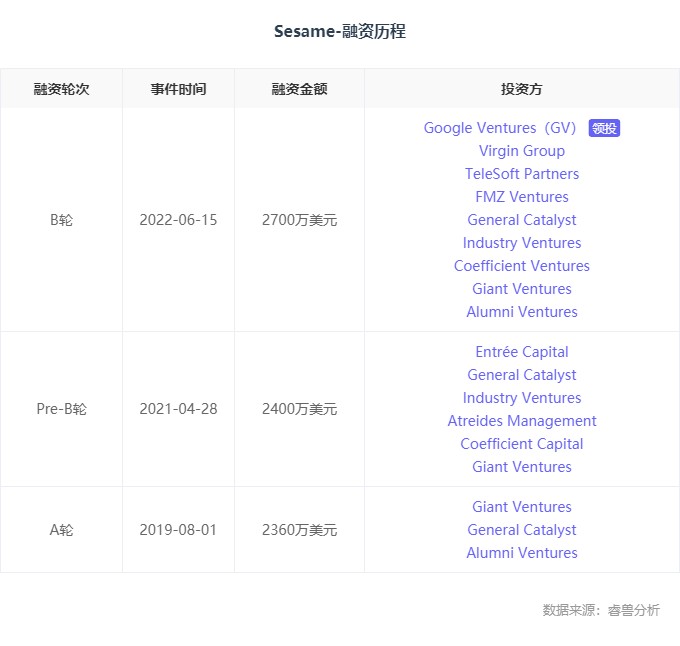Select the amount 2400万美元
680x646 pixels.
[x=299, y=408]
